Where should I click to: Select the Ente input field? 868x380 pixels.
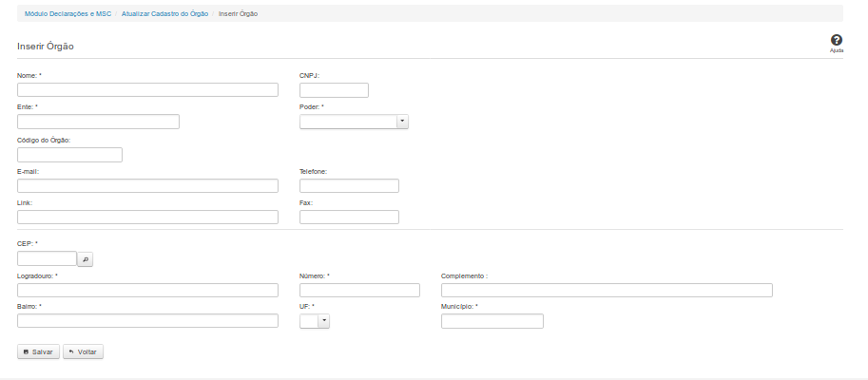pyautogui.click(x=98, y=122)
